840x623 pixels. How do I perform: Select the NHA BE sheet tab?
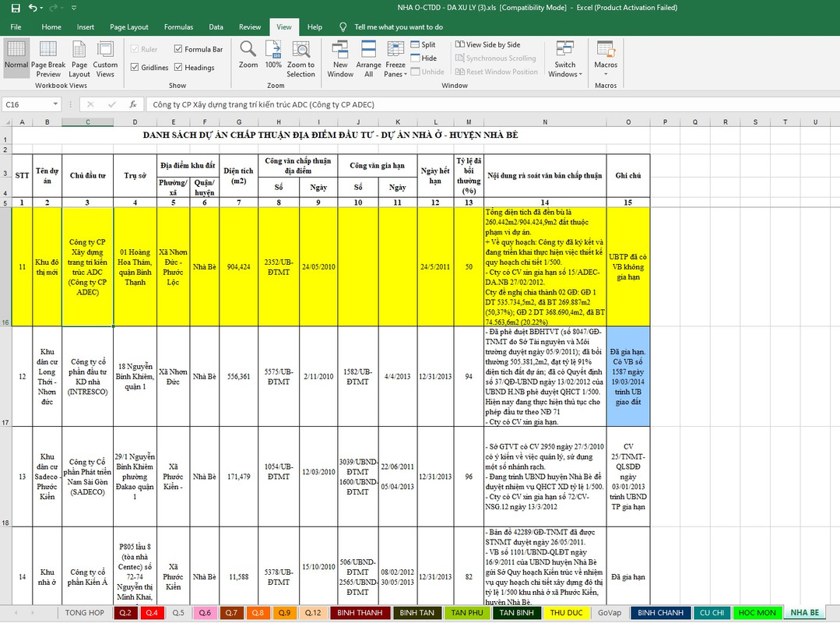tap(805, 612)
